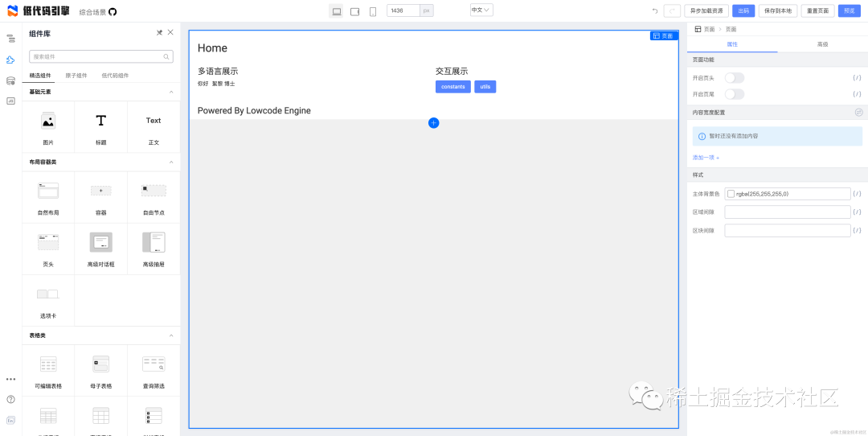Switch to desktop device preview icon
The image size is (868, 436).
pos(336,11)
